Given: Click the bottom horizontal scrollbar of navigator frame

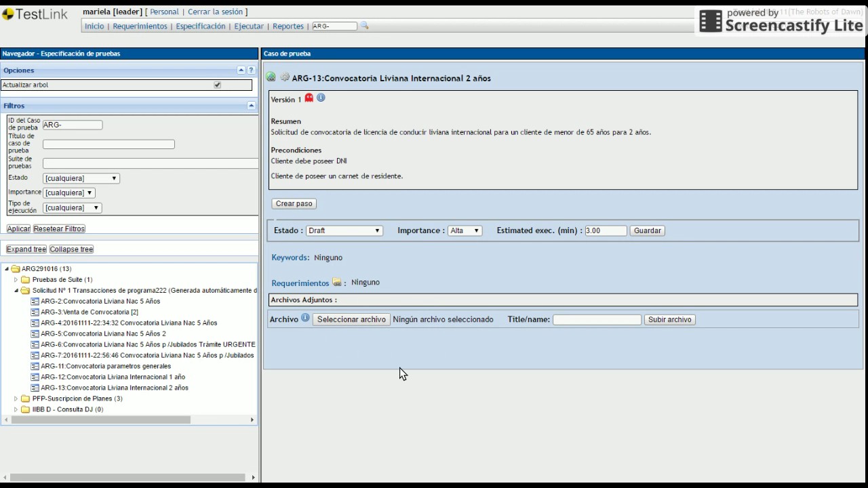Looking at the screenshot, I should 129,477.
